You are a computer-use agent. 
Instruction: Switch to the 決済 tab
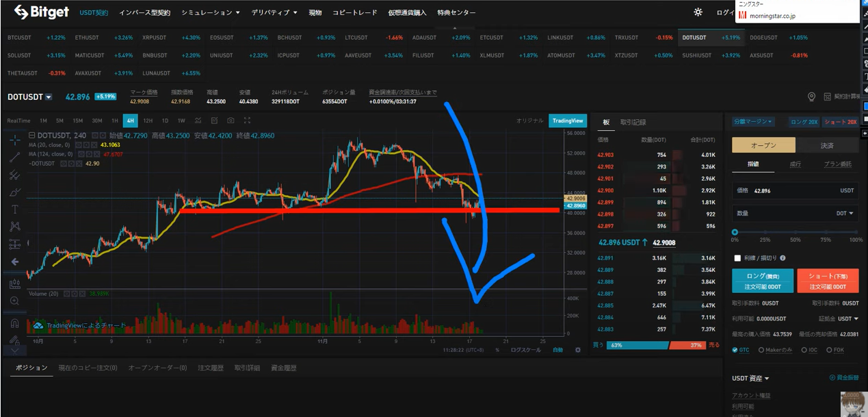[x=827, y=145]
